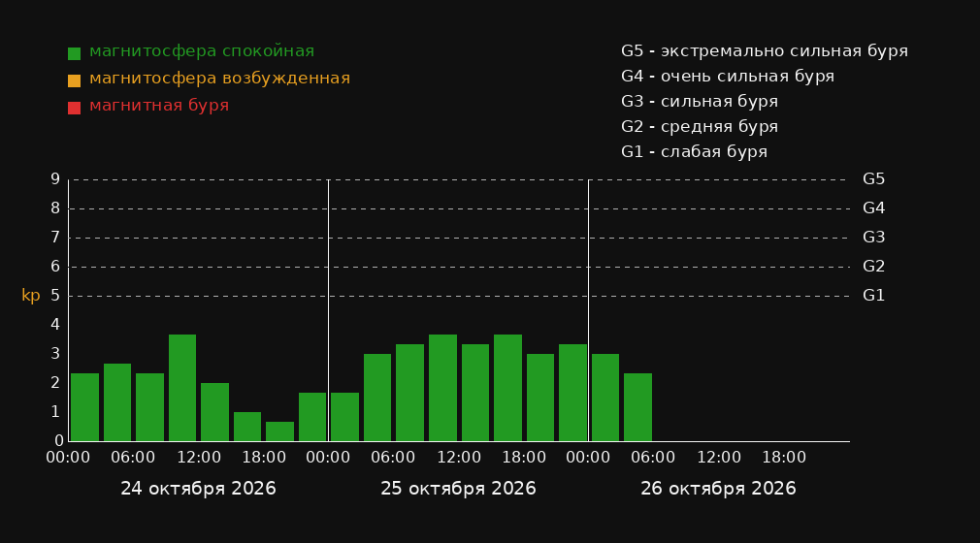Click the orange legend square for excited magnetosphere

pos(75,80)
